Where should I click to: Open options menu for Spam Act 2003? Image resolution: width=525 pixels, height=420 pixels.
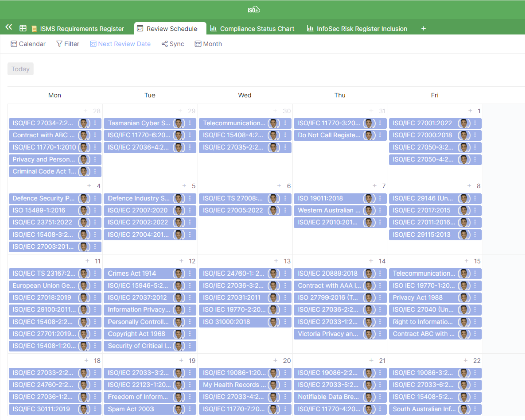[190, 409]
